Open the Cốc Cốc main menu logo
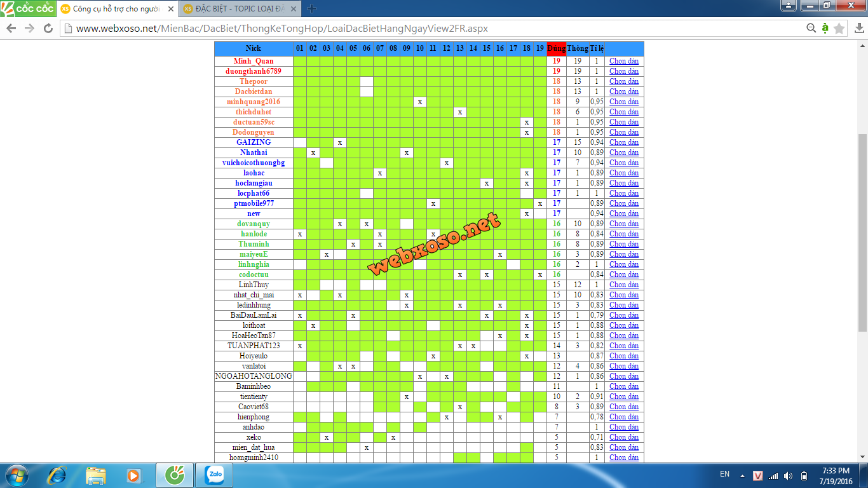868x488 pixels. tap(28, 8)
